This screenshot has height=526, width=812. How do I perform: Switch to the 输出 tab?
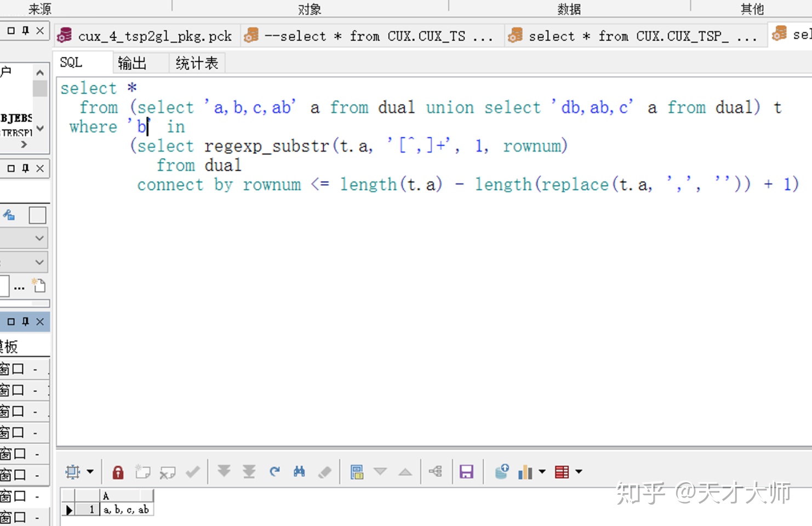click(132, 63)
